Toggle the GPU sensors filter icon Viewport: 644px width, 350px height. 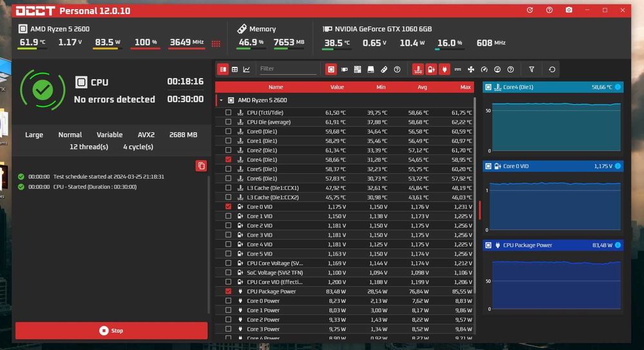pos(344,69)
